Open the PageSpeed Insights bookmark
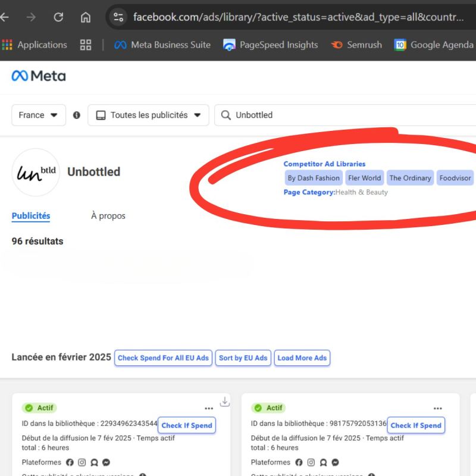Screen dimensions: 476x476 tap(271, 45)
